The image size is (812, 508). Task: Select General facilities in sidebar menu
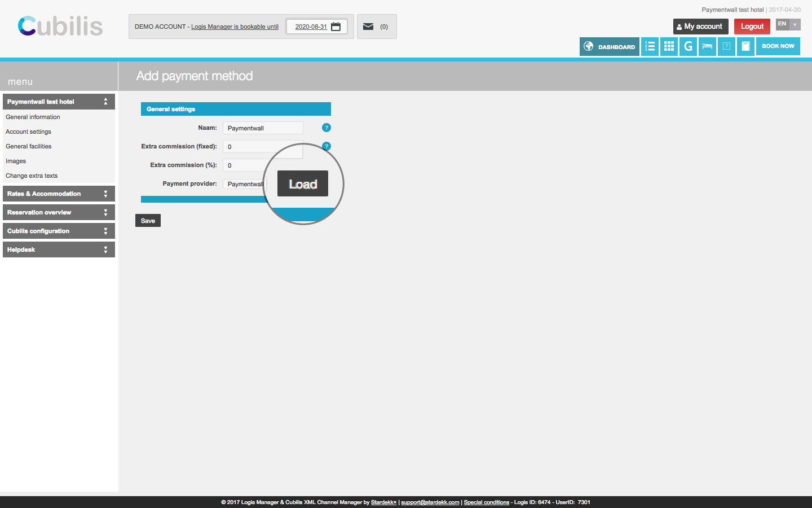[28, 146]
